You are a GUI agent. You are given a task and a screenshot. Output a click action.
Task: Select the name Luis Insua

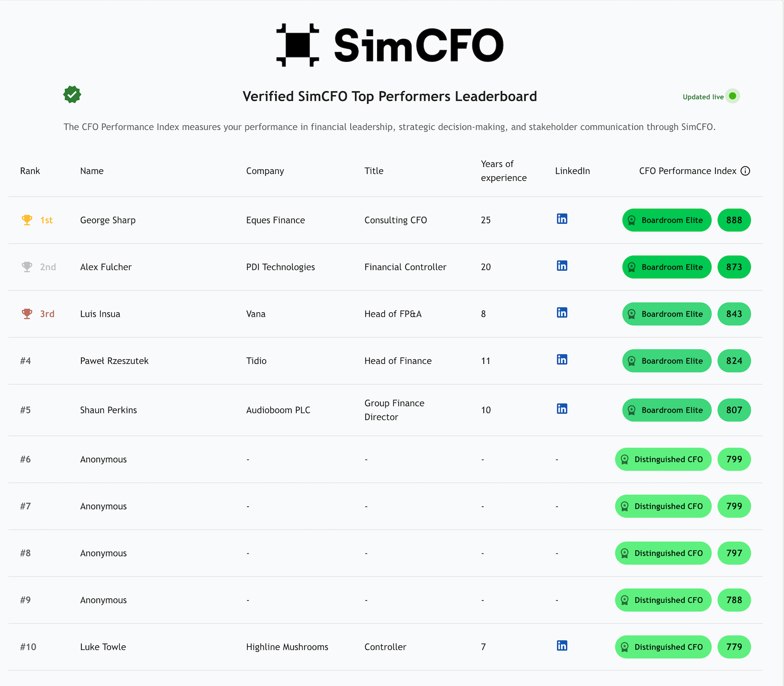tap(100, 314)
